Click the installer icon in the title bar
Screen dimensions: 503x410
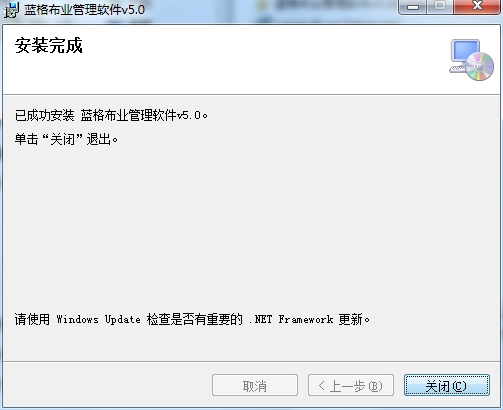coord(12,9)
